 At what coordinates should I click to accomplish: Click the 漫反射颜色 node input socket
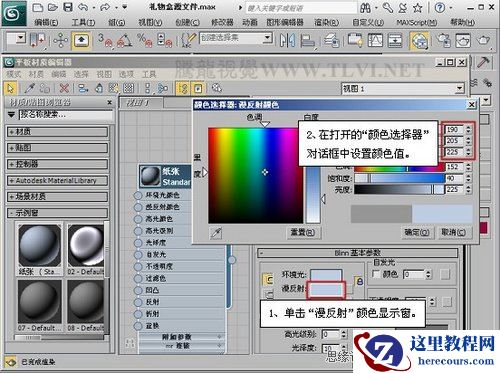(138, 207)
